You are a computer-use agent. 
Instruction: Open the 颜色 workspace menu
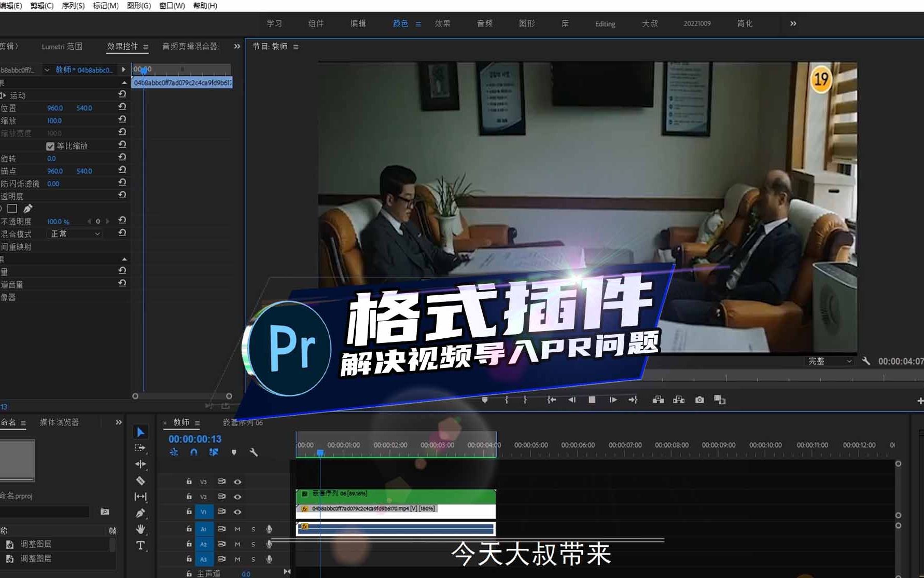418,24
